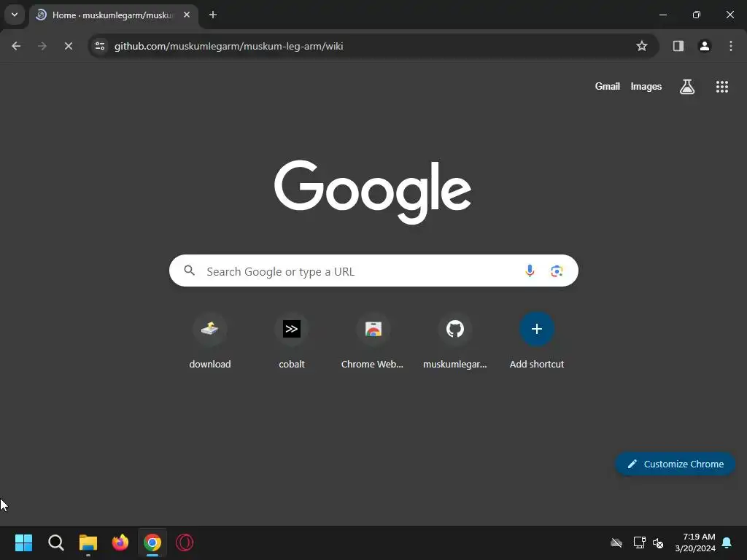747x560 pixels.
Task: Open the cobalt shortcut
Action: (292, 341)
